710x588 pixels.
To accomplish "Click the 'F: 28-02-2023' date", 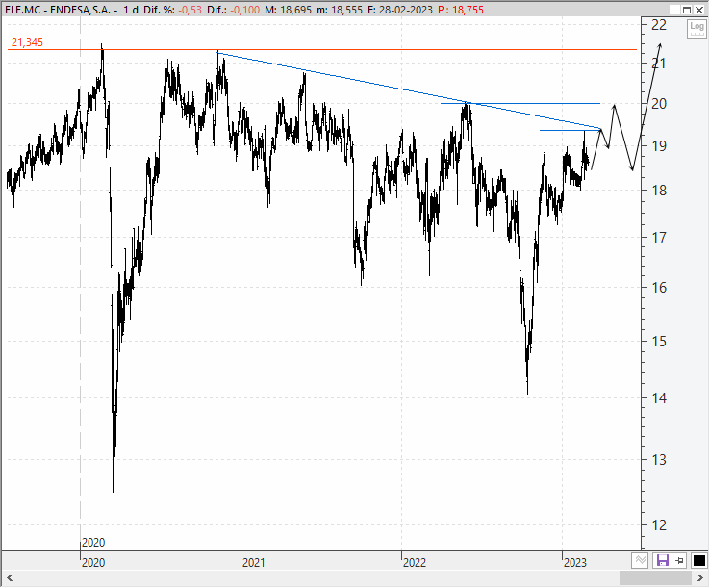I will 400,10.
